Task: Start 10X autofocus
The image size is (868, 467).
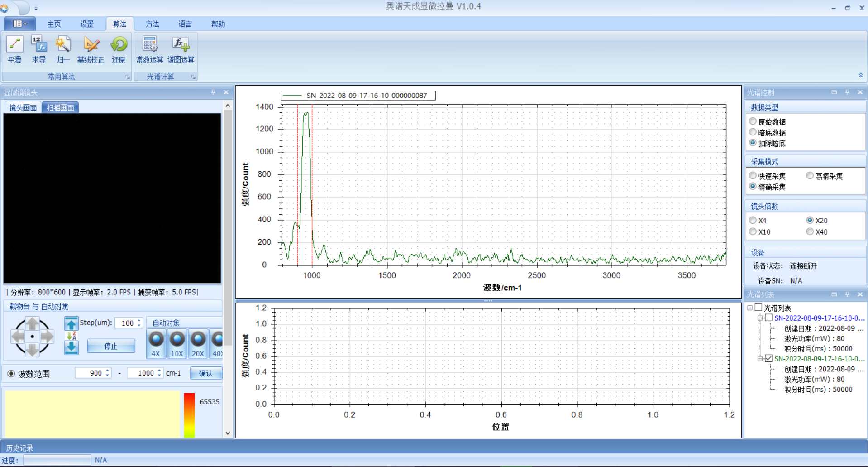Action: coord(177,344)
